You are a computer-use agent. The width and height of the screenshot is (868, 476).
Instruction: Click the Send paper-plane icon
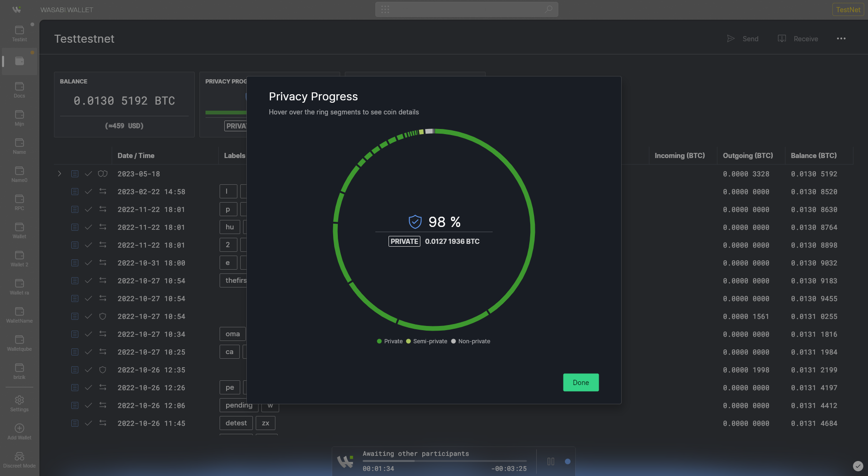point(731,38)
